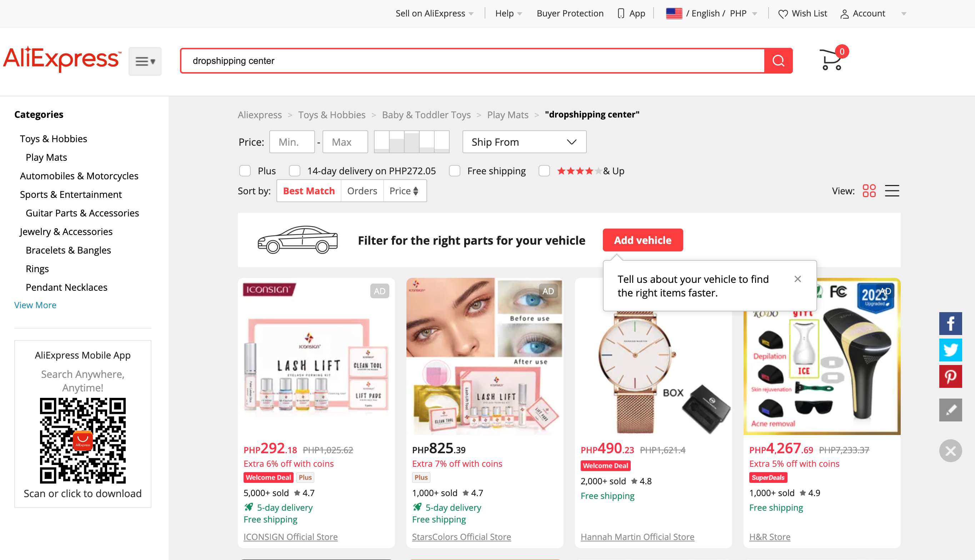Select Pendant Necklaces category

click(x=66, y=287)
